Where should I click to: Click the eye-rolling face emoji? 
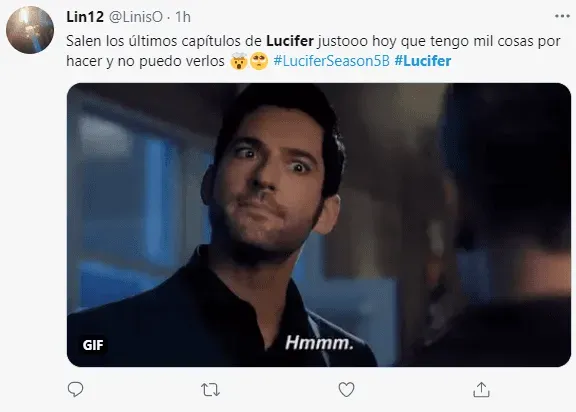tap(259, 61)
